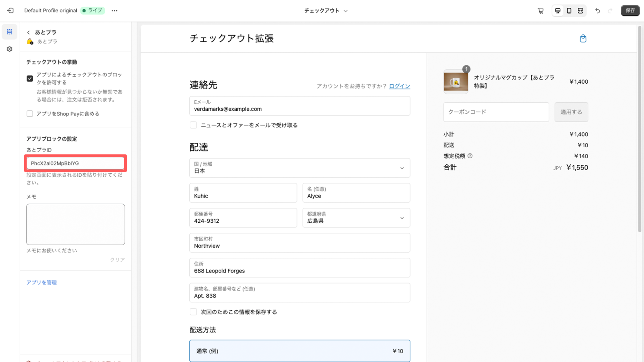Click the 保存 save button

[630, 11]
